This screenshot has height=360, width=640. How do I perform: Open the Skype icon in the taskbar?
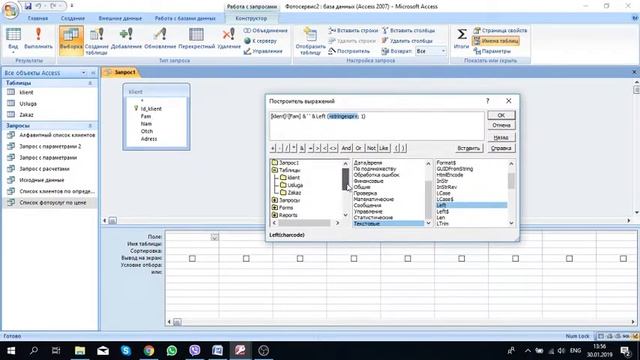pos(126,350)
